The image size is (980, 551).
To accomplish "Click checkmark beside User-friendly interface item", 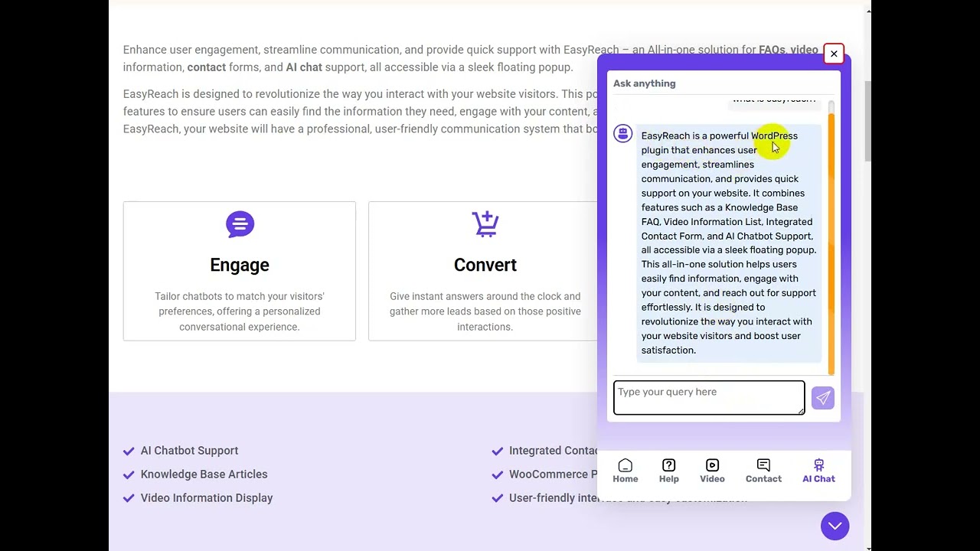I will (498, 498).
